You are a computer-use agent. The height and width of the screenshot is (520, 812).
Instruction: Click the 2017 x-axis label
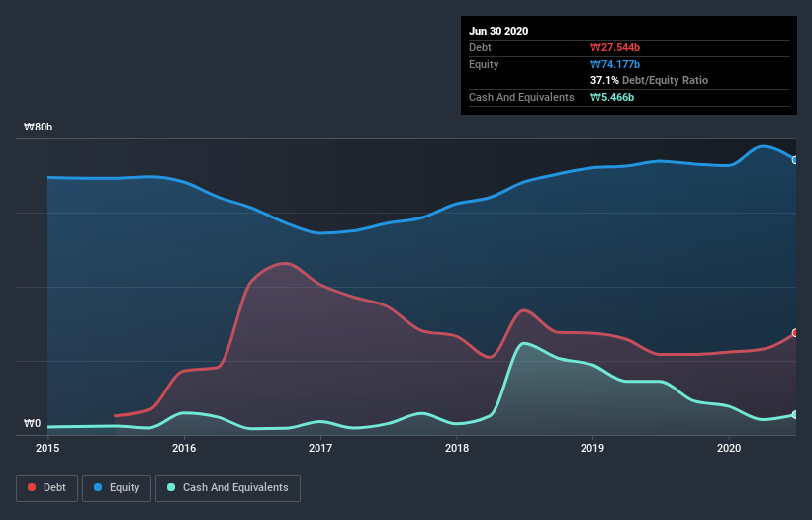[x=320, y=448]
